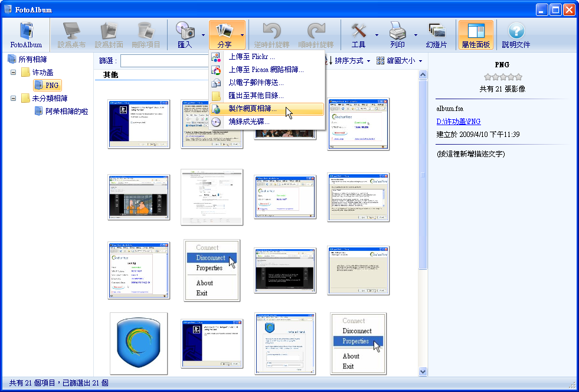Select the PNG album in tree
Image resolution: width=579 pixels, height=392 pixels.
pos(47,86)
